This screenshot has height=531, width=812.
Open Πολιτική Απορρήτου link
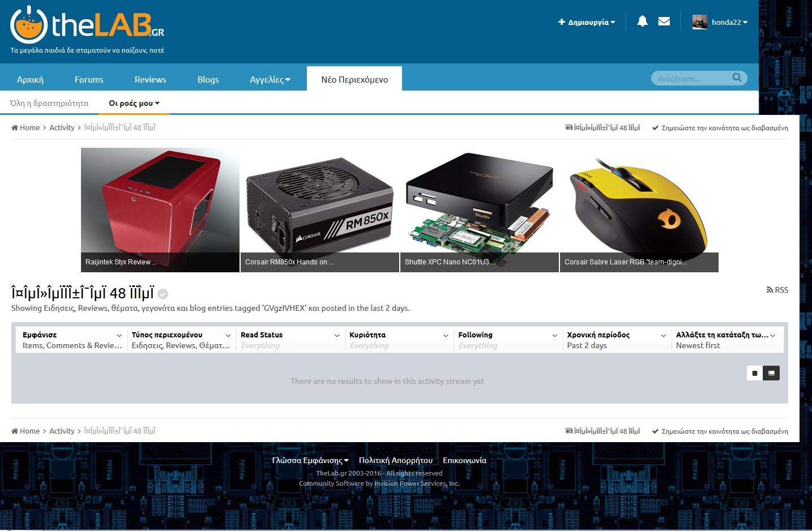(x=396, y=460)
